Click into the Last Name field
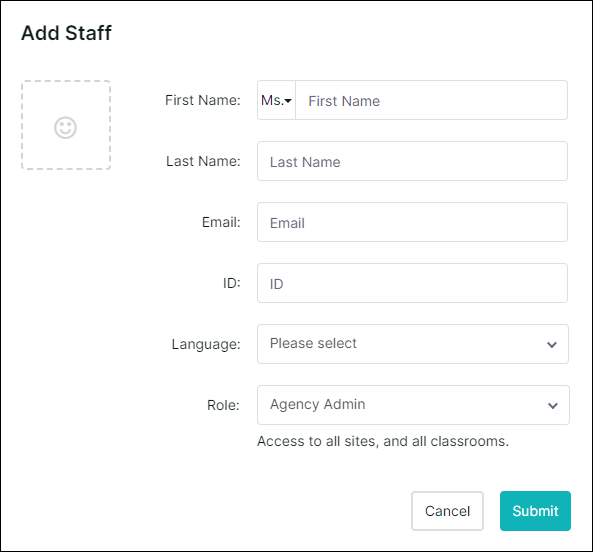 [412, 161]
